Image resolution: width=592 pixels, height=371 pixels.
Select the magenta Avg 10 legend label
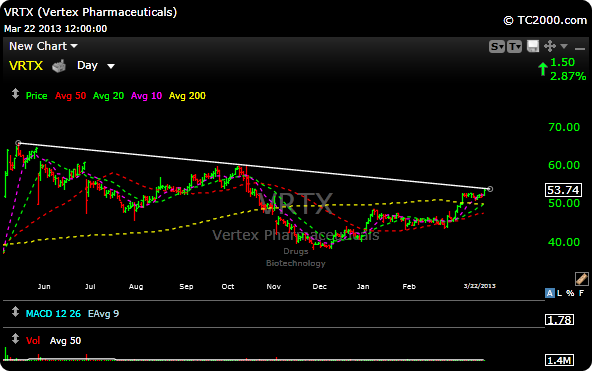pyautogui.click(x=146, y=96)
